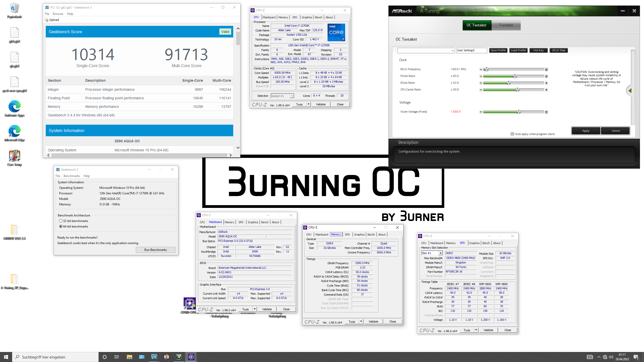This screenshot has width=644, height=362.
Task: Launch Core Temp desktop icon
Action: click(x=14, y=158)
